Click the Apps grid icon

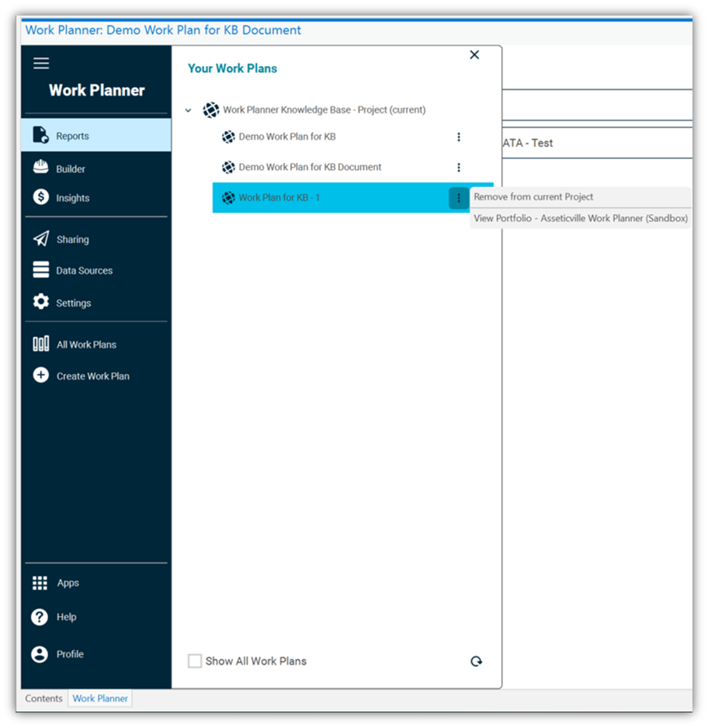coord(40,583)
